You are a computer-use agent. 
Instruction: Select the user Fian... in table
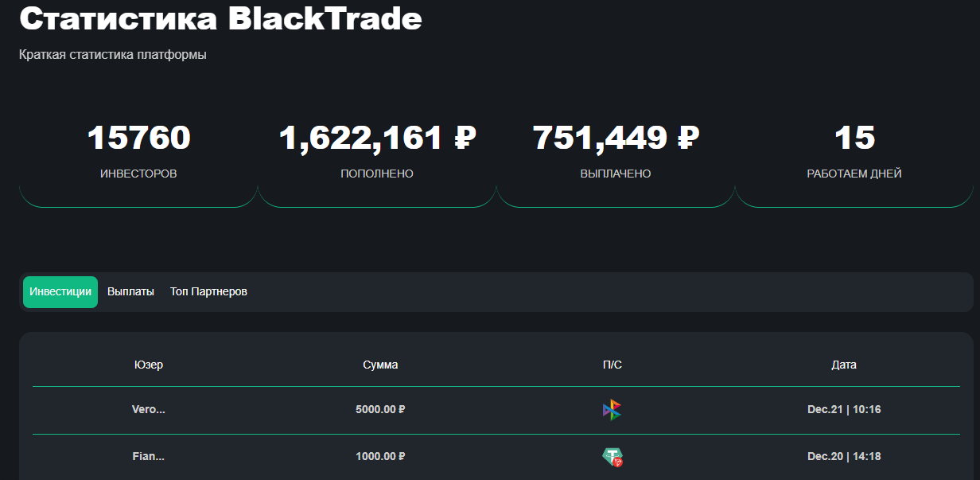pyautogui.click(x=149, y=457)
